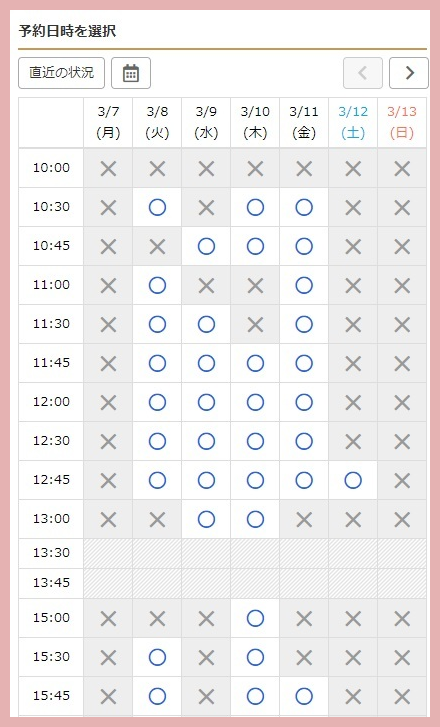
Task: Select 3/11 circle at 11:00
Action: click(x=304, y=285)
